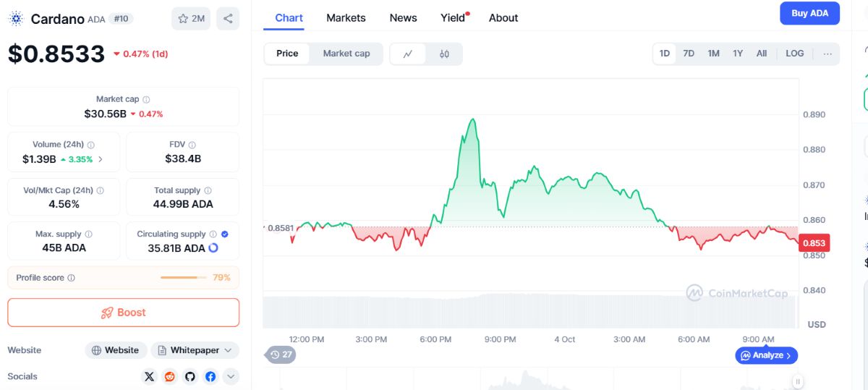The height and width of the screenshot is (390, 868).
Task: Expand the Volume (24h) details chevron
Action: [100, 159]
